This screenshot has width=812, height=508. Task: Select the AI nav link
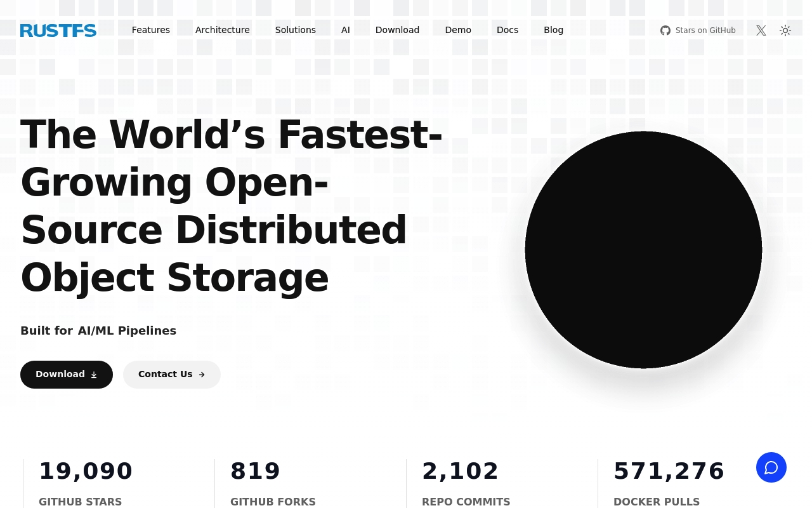point(346,30)
